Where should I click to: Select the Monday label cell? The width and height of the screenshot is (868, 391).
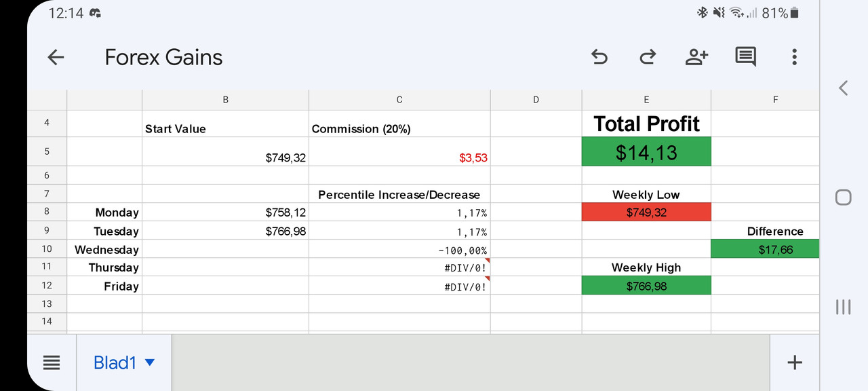(x=104, y=212)
